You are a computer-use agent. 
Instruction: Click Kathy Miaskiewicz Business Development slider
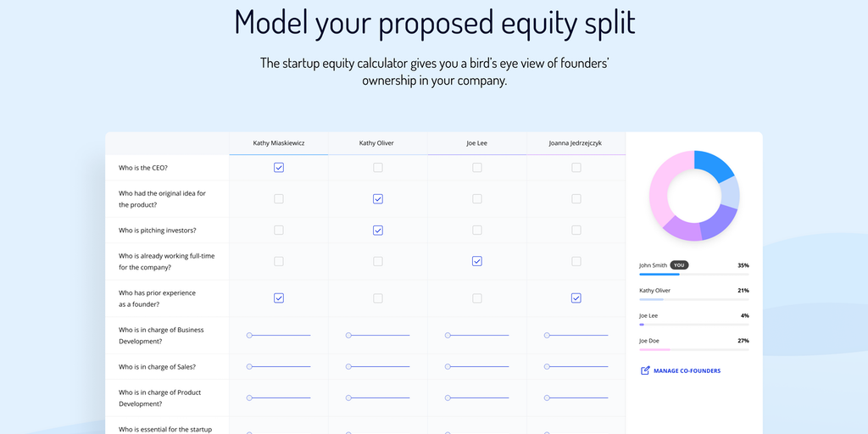(x=279, y=336)
